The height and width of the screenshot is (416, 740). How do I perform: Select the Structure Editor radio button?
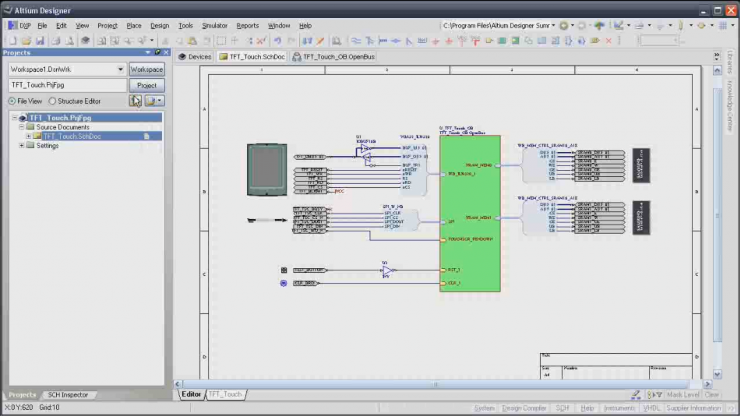(53, 101)
